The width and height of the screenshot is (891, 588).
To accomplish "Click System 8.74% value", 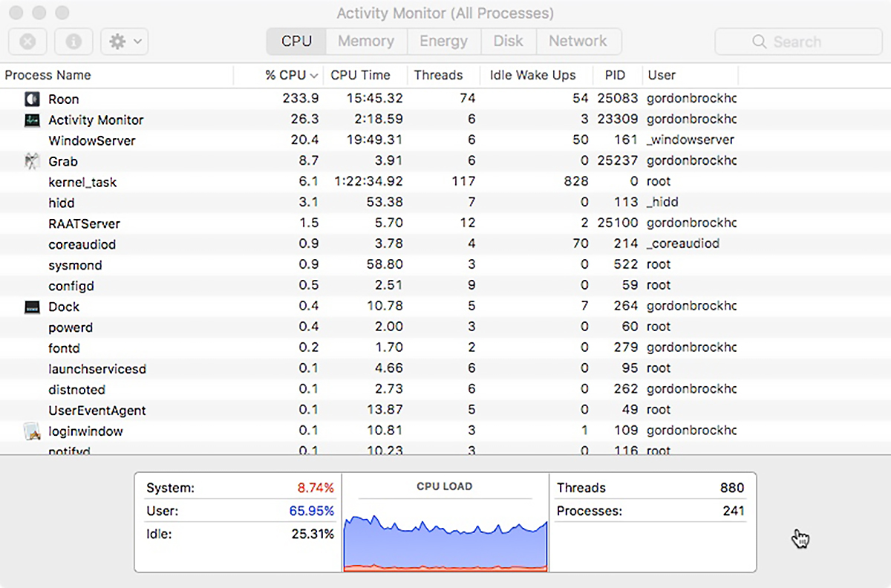I will click(316, 488).
